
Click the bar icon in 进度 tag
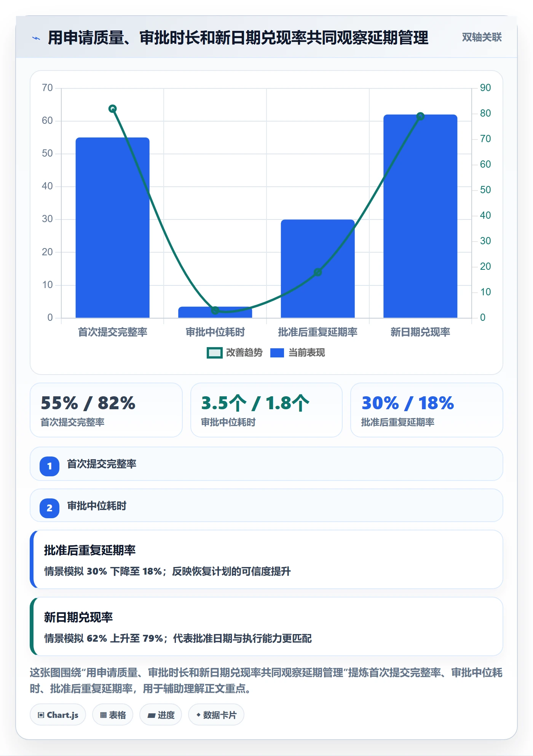tap(151, 716)
